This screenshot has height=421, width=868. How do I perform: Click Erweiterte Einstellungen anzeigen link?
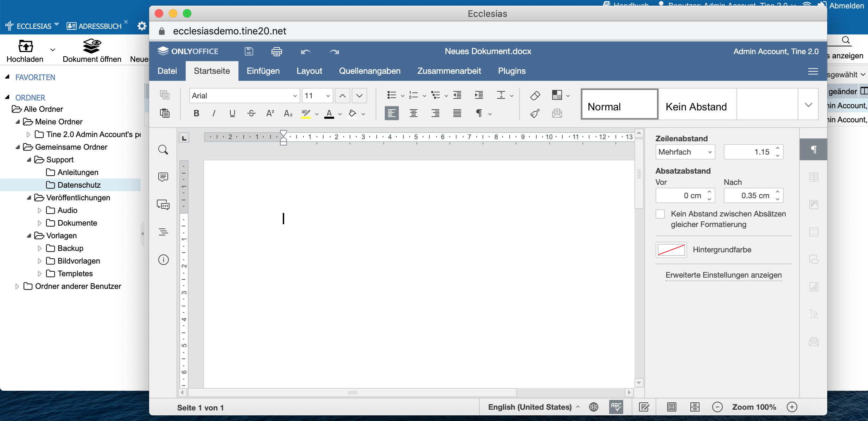[723, 275]
